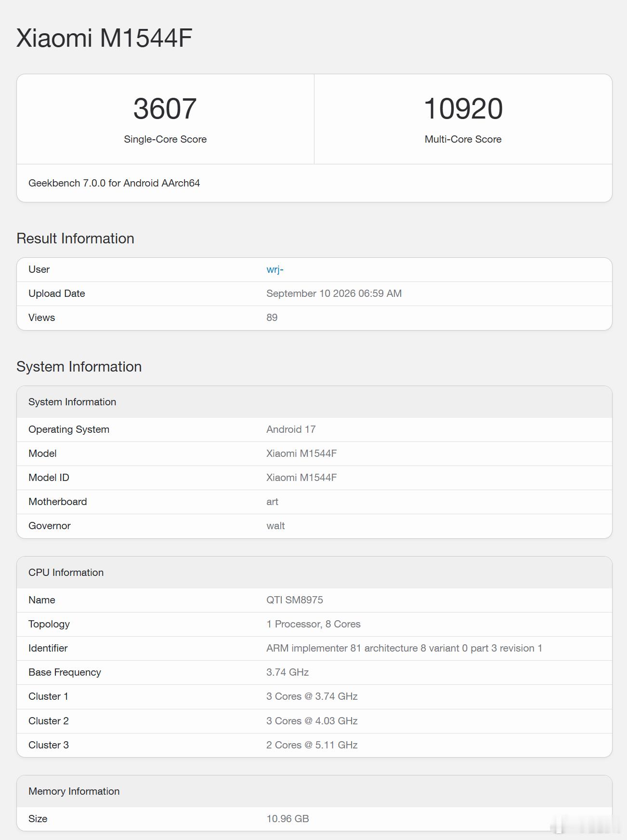This screenshot has height=840, width=627.
Task: Click the Topology row label
Action: coord(49,624)
